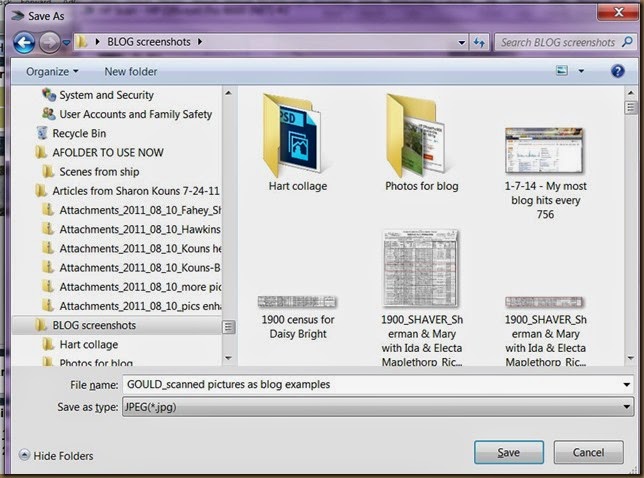Select Scenes from ship folder
This screenshot has width=644, height=478.
[99, 172]
